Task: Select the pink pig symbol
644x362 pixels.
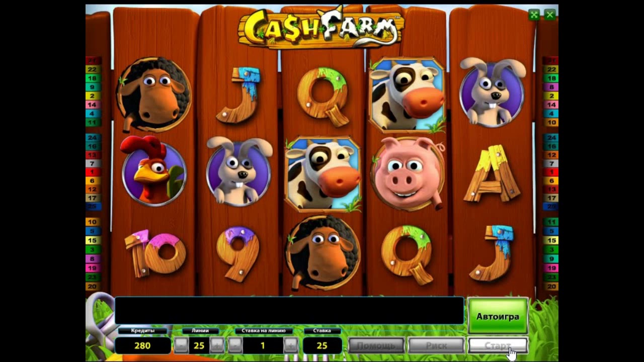Action: [408, 173]
